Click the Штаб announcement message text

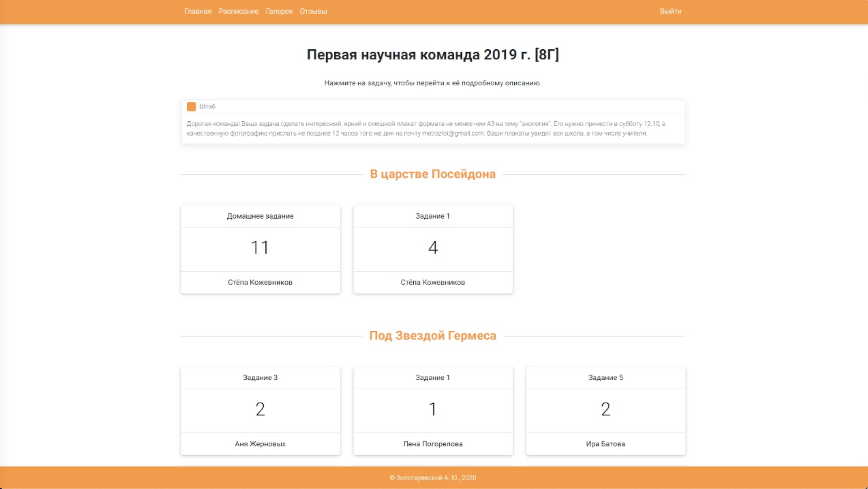(426, 129)
